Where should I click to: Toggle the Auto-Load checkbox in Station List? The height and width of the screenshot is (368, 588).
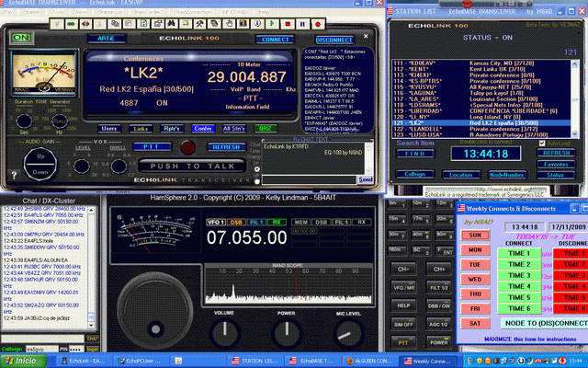(542, 144)
